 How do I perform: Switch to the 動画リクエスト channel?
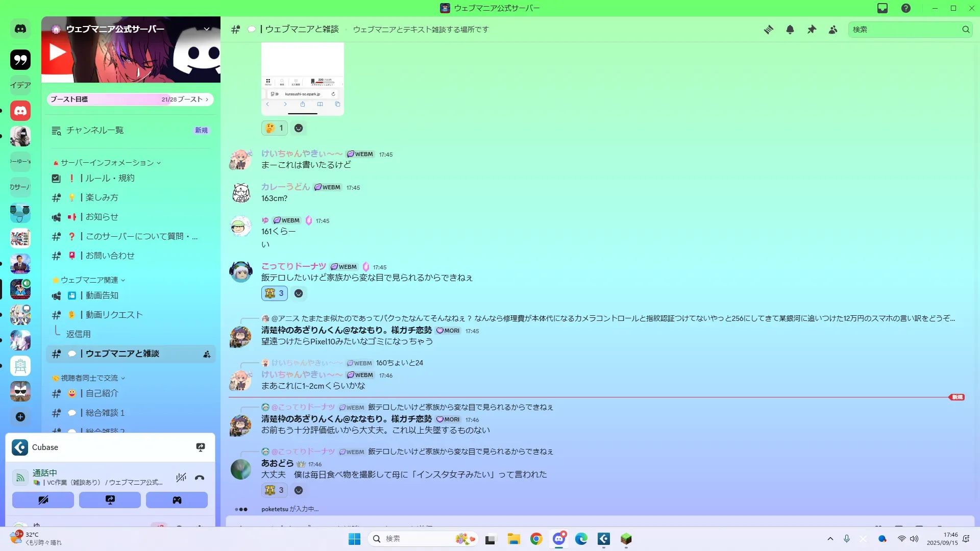pyautogui.click(x=114, y=315)
